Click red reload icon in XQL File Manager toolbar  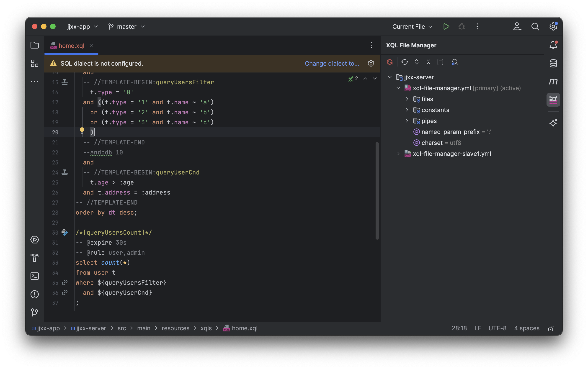[x=390, y=62]
